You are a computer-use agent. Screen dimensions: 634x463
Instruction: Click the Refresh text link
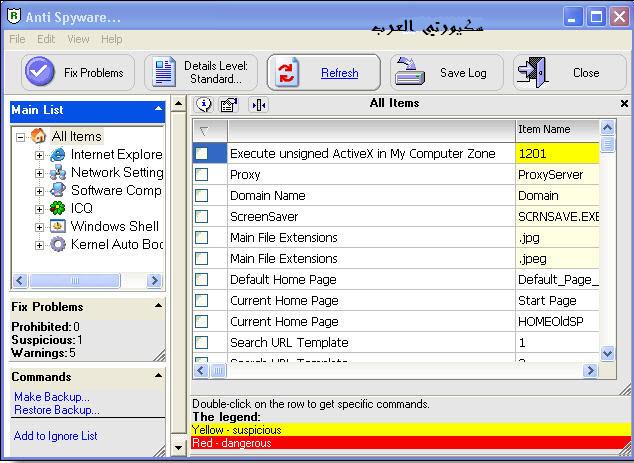pyautogui.click(x=340, y=73)
